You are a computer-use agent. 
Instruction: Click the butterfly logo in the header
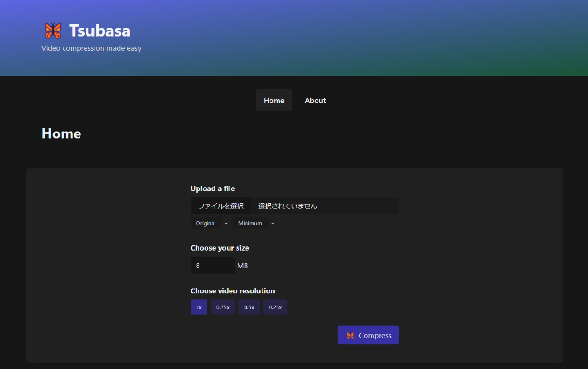[x=53, y=31]
